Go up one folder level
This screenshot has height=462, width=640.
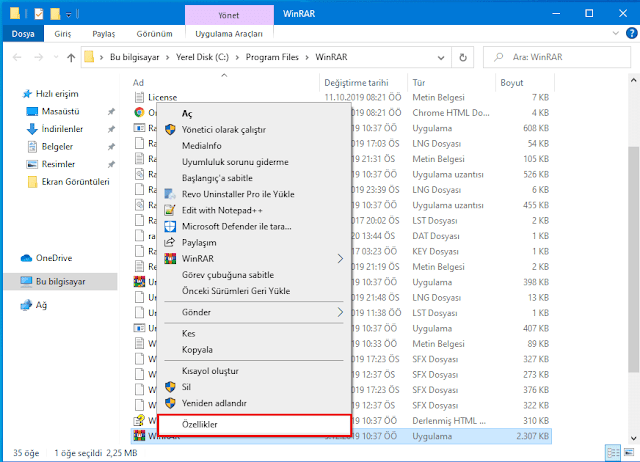tap(71, 58)
